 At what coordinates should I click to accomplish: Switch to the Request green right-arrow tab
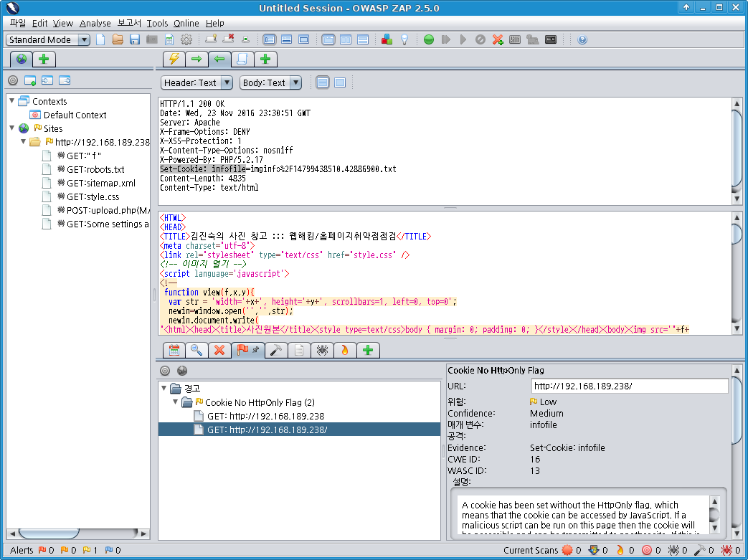coord(197,59)
